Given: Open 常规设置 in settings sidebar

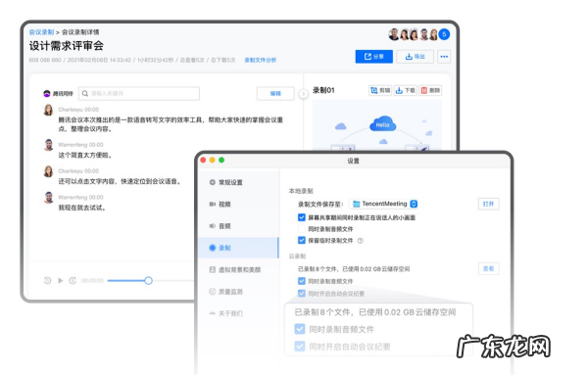Looking at the screenshot, I should [239, 182].
